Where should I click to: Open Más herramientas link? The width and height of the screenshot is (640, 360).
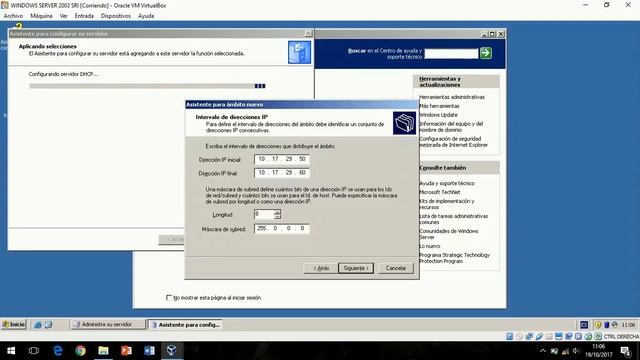439,106
